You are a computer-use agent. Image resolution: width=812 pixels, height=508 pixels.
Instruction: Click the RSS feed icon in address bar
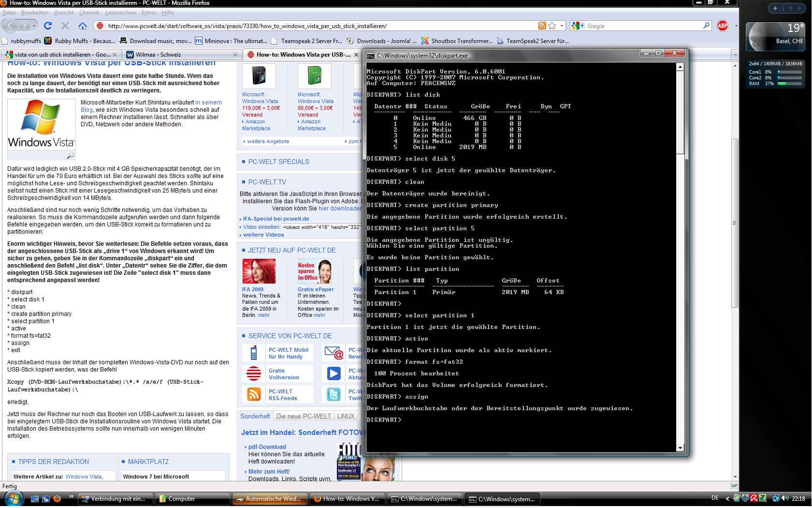(542, 26)
